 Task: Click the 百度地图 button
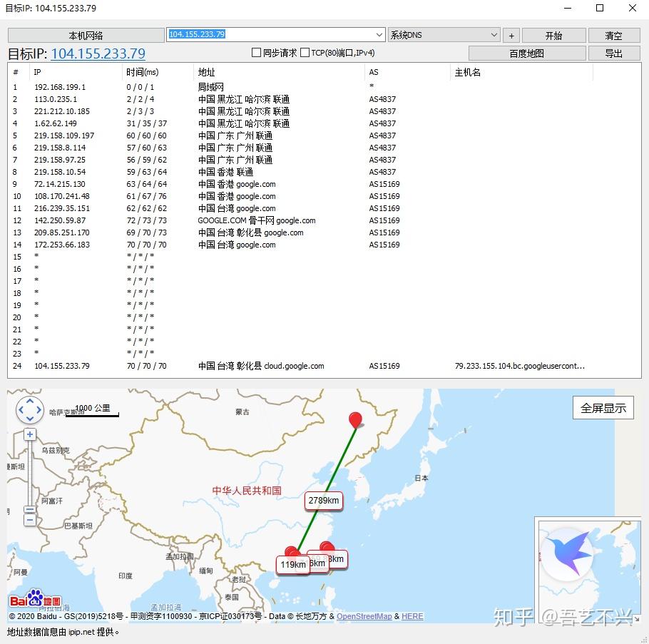pos(527,53)
